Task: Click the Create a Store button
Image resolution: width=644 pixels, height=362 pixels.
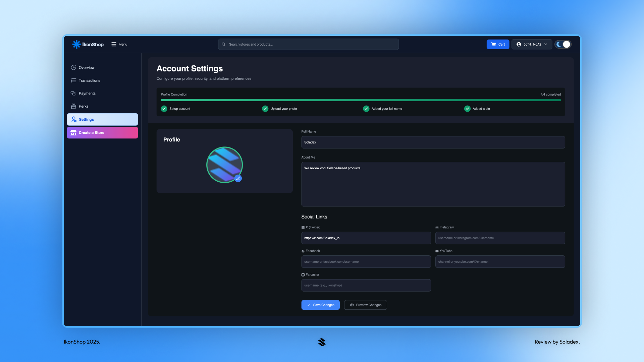Action: [102, 133]
